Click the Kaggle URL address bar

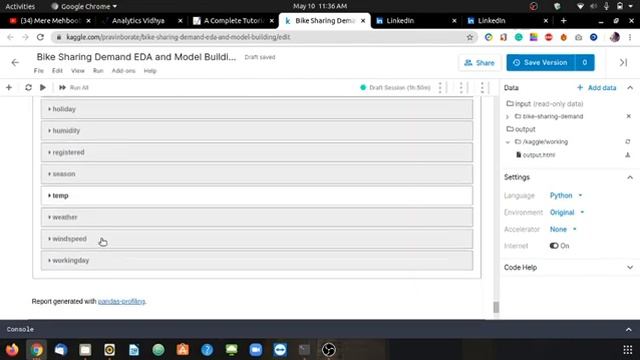tap(261, 37)
